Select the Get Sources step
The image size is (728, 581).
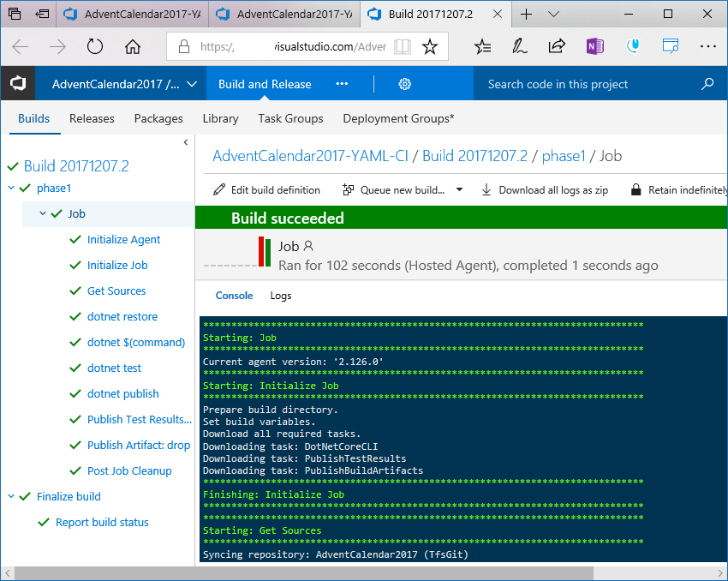pos(116,290)
